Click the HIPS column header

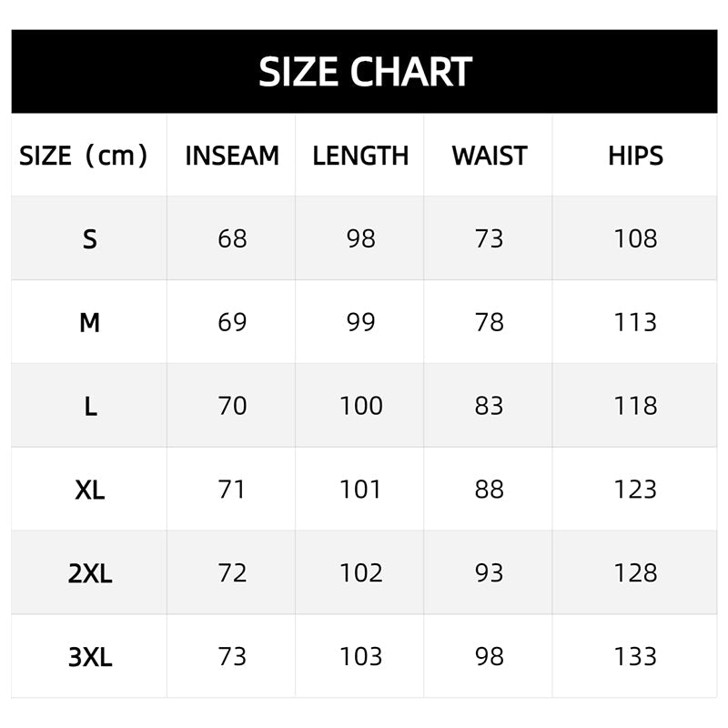[635, 156]
